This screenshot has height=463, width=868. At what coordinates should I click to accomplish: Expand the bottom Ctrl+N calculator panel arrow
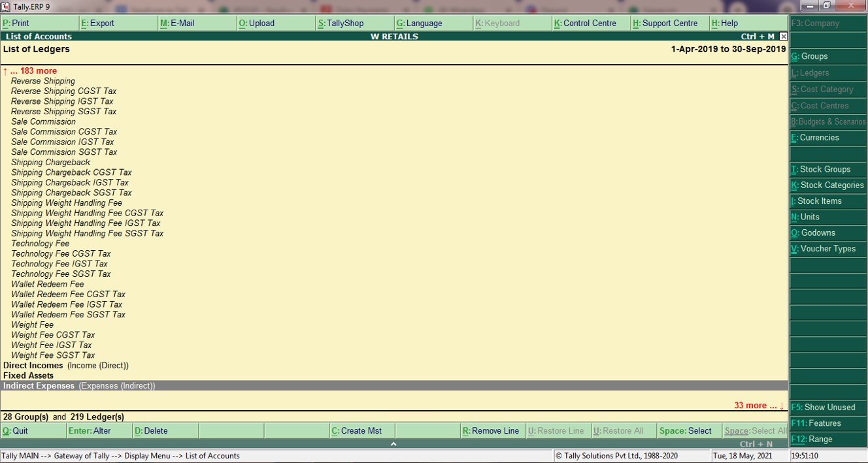pos(393,444)
